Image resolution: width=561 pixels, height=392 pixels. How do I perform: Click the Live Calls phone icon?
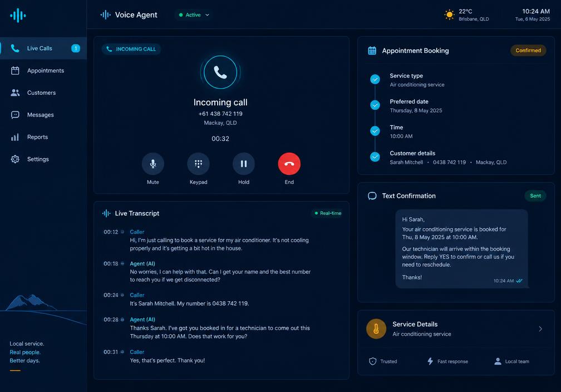(15, 48)
